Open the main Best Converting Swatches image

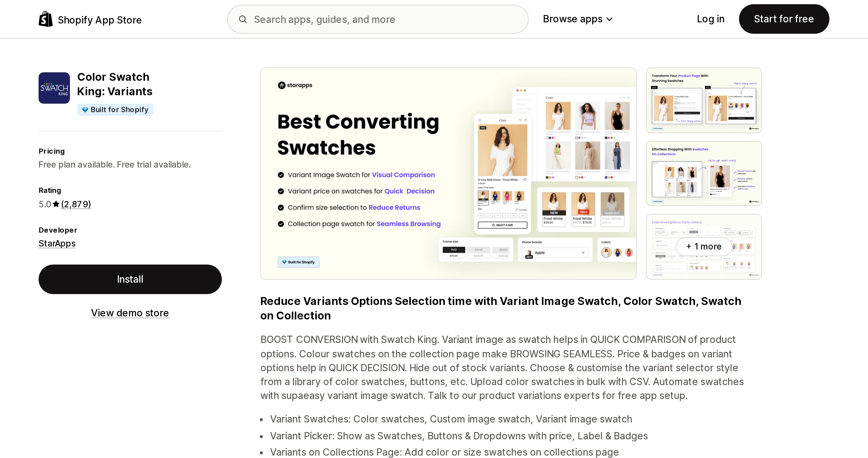(448, 174)
